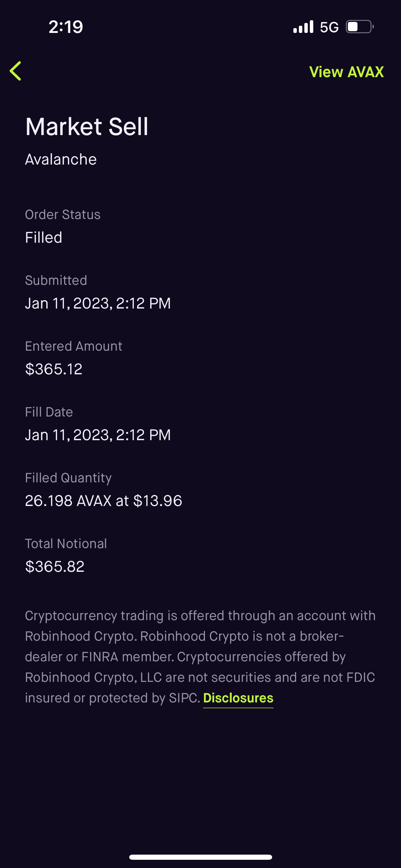This screenshot has width=401, height=868.
Task: Tap the Fill Date value
Action: (x=98, y=435)
